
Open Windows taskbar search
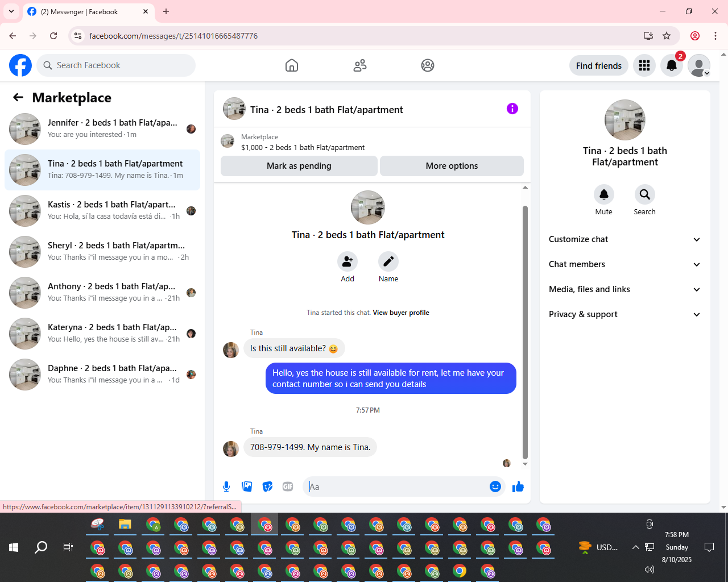click(x=41, y=547)
